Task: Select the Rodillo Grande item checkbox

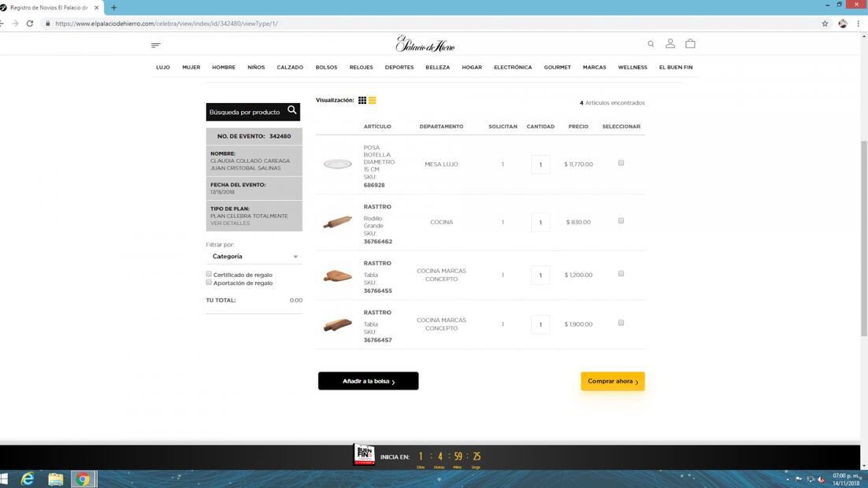Action: pos(621,221)
